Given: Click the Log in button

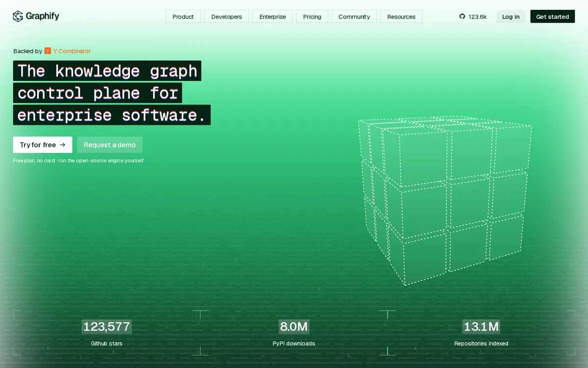Looking at the screenshot, I should point(511,17).
